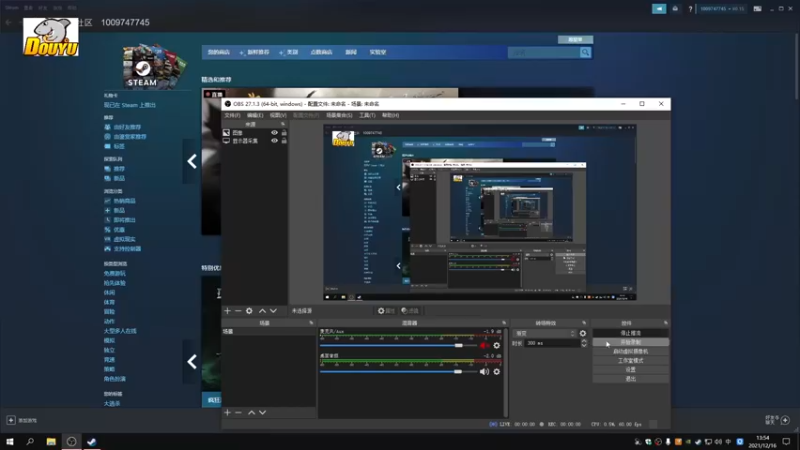This screenshot has width=800, height=450.
Task: Expand Steam 新鲜推荐 store menu
Action: [x=255, y=52]
